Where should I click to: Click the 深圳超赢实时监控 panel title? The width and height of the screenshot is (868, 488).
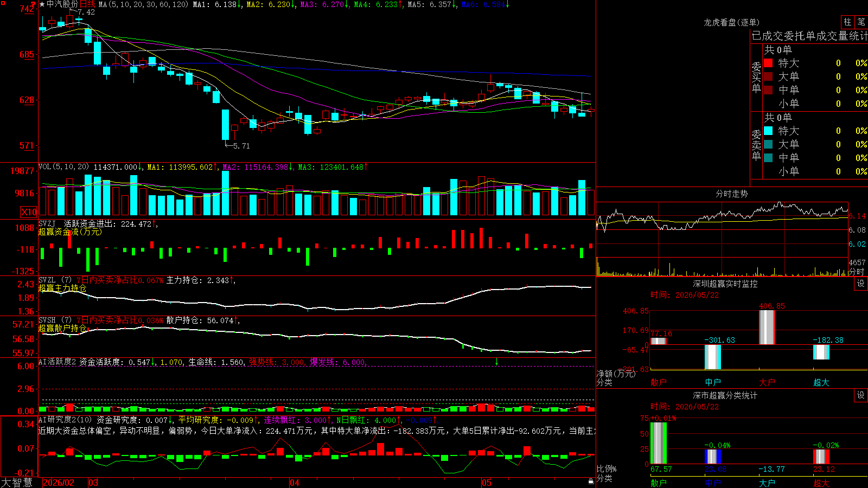(725, 284)
